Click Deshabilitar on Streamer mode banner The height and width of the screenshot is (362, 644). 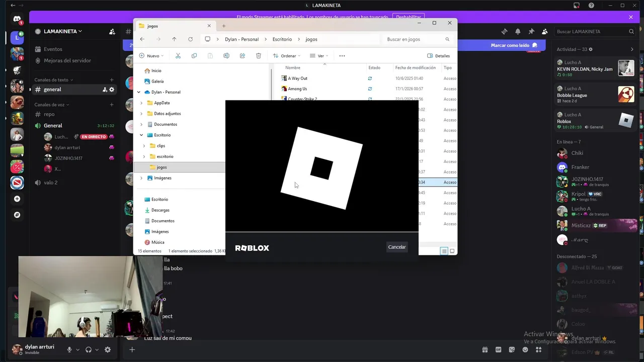point(408,17)
